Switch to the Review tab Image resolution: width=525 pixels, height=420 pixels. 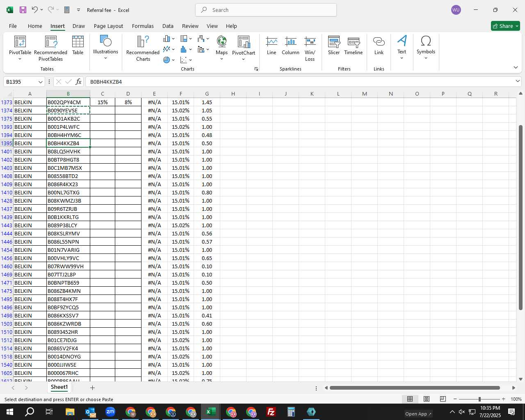point(190,26)
